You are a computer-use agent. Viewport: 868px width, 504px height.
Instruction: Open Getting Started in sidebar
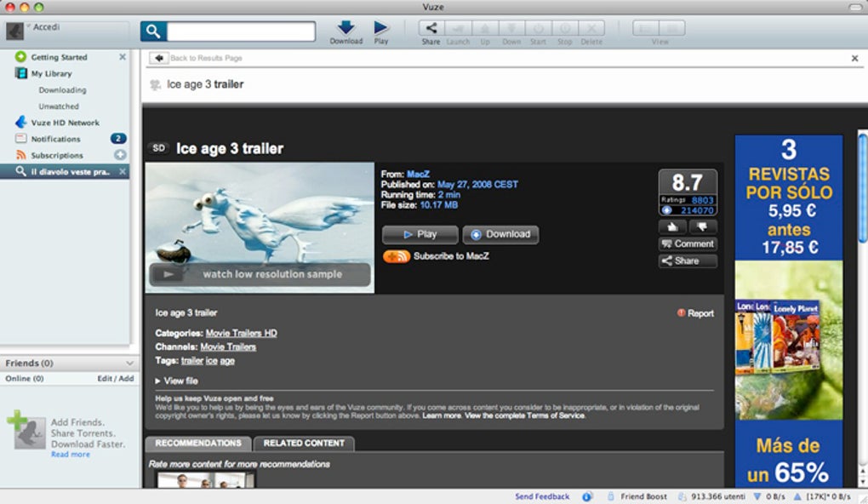pyautogui.click(x=59, y=57)
